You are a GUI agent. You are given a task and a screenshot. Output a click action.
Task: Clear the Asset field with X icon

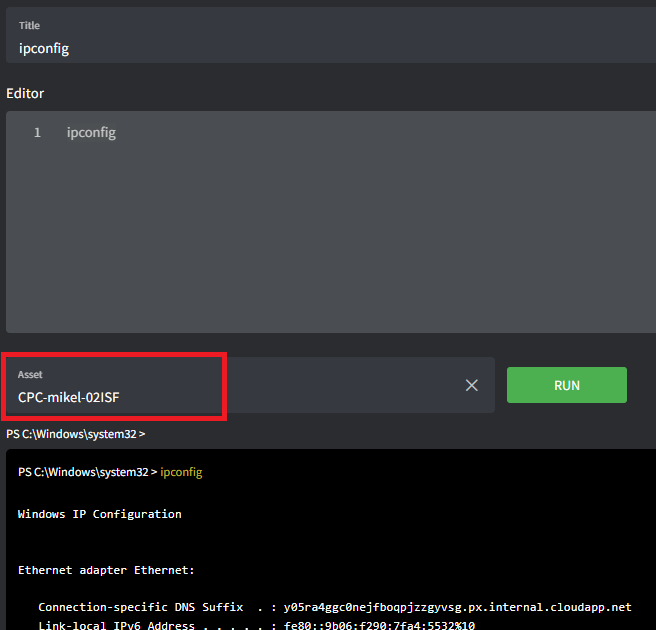coord(472,385)
